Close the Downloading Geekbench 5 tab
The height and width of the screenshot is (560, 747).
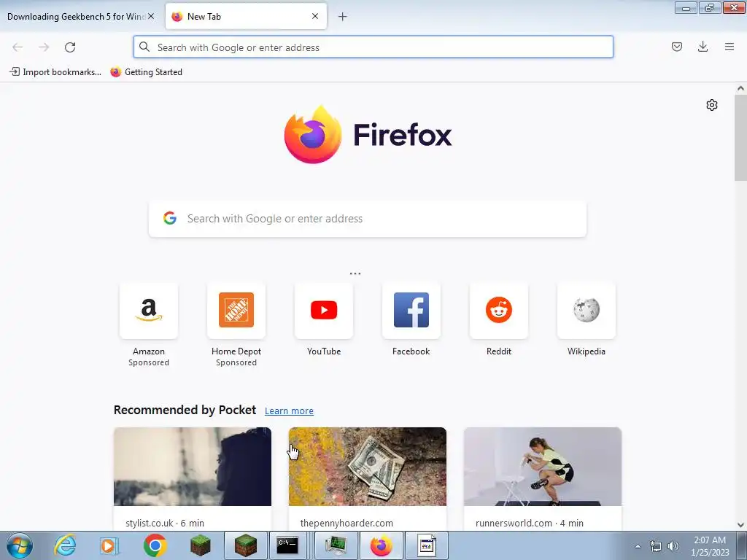[151, 16]
